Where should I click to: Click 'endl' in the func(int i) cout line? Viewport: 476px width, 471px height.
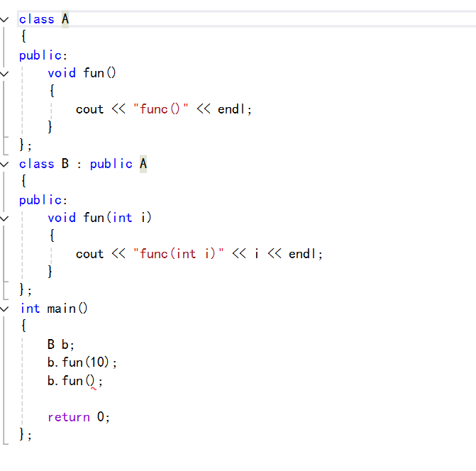tap(302, 254)
